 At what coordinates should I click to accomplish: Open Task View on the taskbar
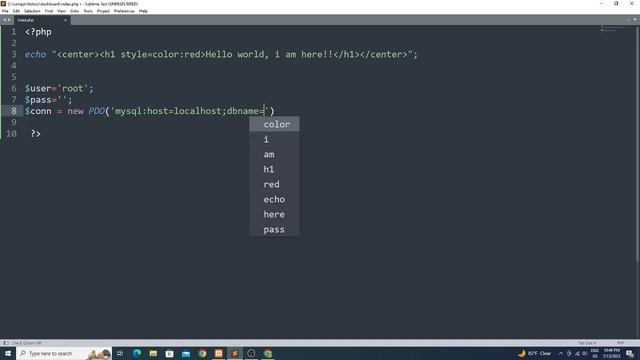pos(120,353)
